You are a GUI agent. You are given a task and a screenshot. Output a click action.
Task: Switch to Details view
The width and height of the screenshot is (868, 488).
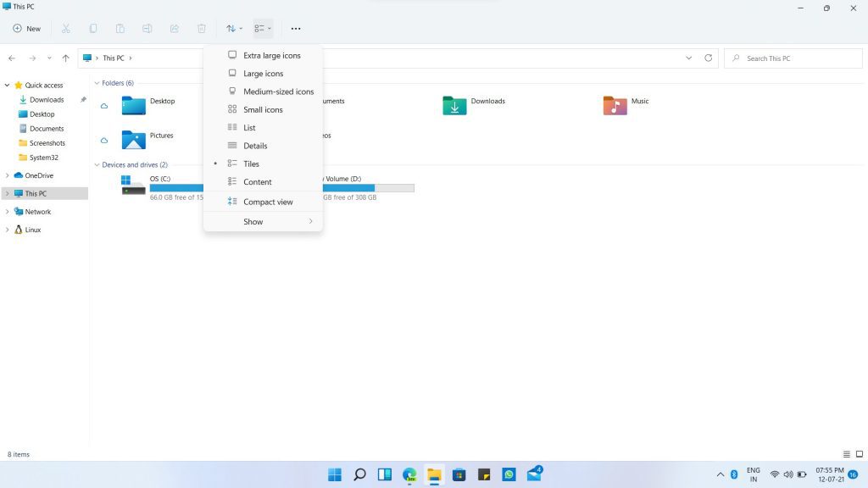click(x=255, y=145)
